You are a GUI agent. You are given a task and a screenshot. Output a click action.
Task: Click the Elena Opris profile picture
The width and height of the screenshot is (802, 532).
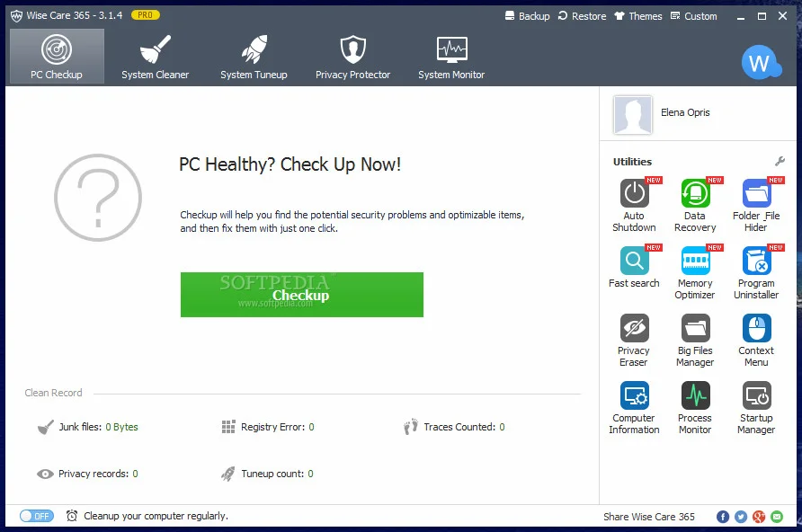(x=632, y=114)
